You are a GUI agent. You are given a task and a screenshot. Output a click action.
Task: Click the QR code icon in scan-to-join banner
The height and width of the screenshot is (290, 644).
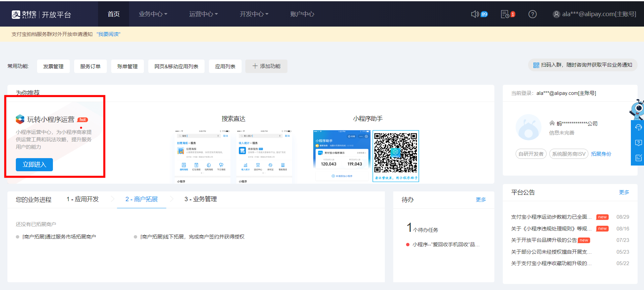(536, 65)
